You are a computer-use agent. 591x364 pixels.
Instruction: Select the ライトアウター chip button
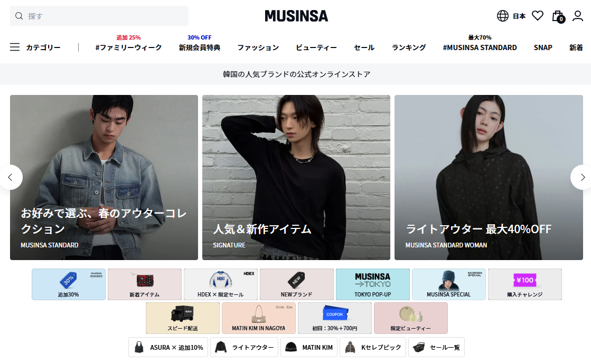(244, 347)
